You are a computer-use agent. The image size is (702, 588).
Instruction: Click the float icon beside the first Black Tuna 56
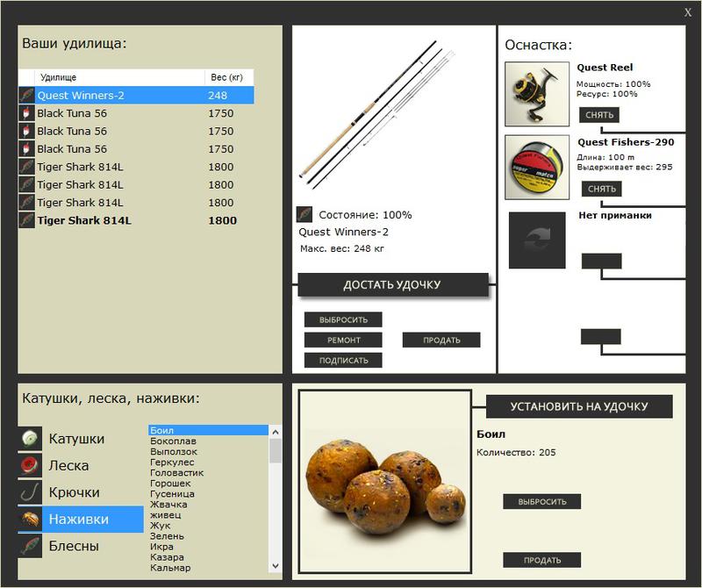27,113
